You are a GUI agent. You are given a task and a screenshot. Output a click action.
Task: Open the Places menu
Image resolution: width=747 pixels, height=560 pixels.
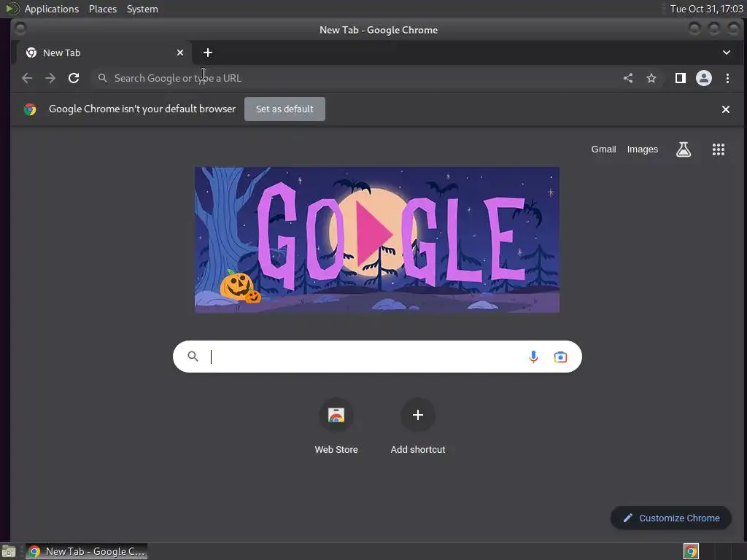[x=103, y=9]
